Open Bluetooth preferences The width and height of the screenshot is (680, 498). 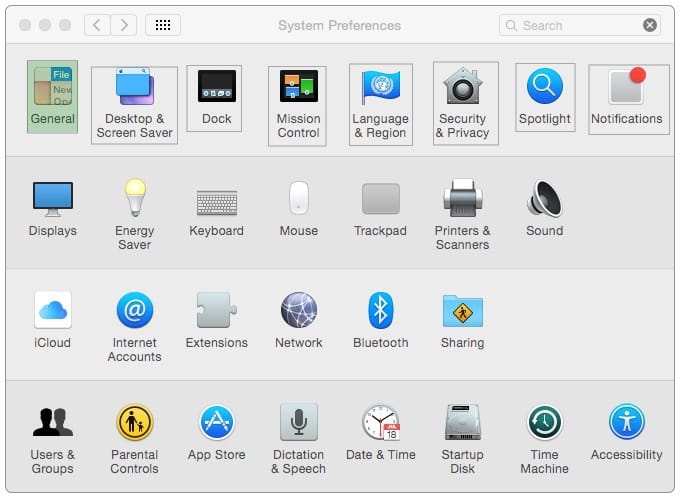[380, 311]
